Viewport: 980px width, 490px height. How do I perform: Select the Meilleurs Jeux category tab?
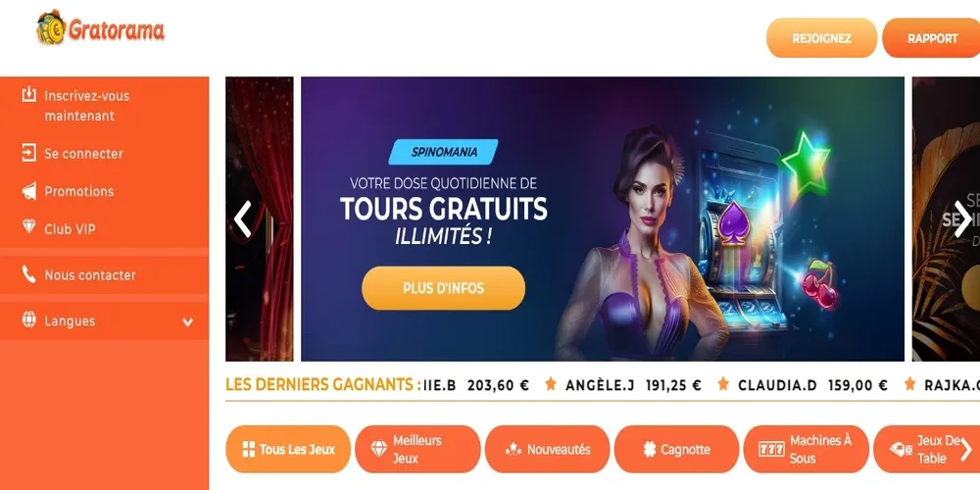417,449
